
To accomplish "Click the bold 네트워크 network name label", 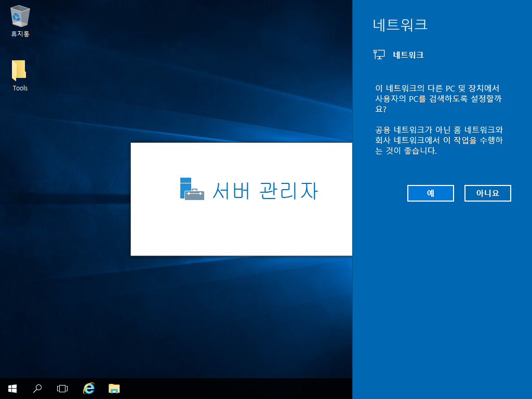I will click(408, 55).
